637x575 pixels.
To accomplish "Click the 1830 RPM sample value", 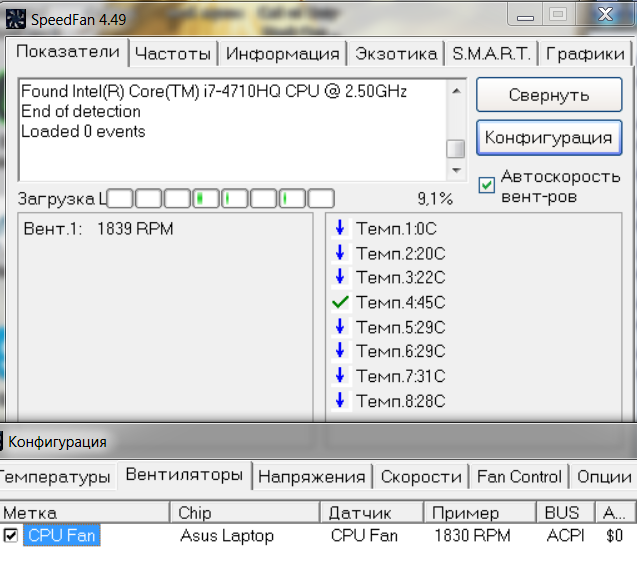I will click(x=472, y=535).
